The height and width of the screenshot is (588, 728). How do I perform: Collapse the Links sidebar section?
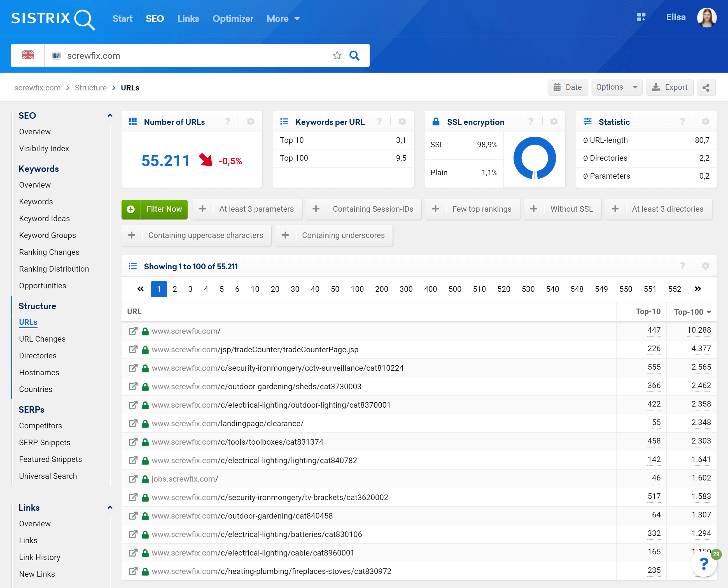(110, 507)
